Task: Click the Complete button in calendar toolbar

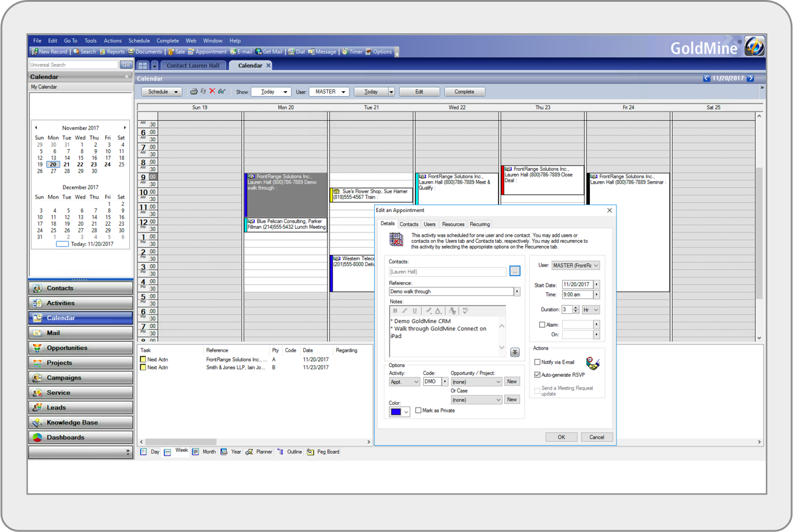Action: pyautogui.click(x=464, y=92)
